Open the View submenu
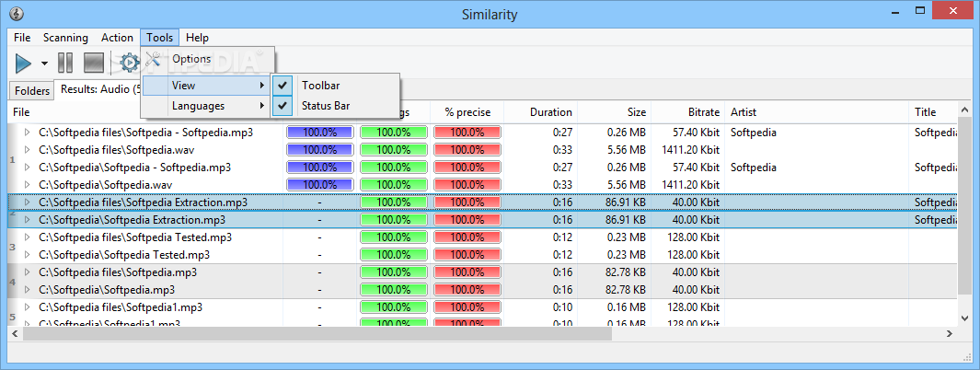The image size is (980, 370). point(205,85)
